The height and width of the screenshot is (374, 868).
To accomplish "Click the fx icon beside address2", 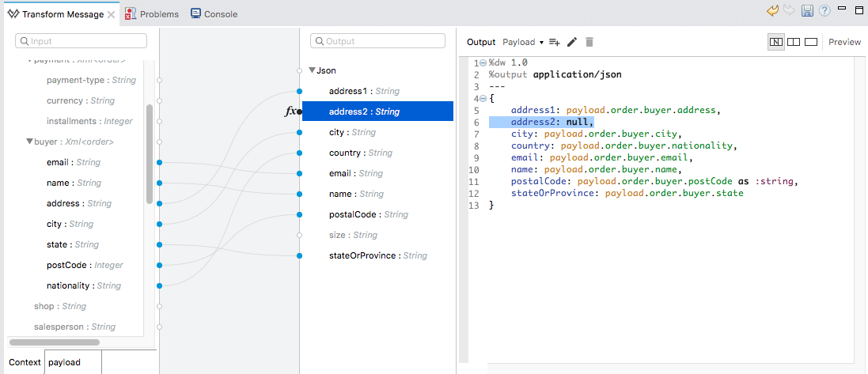I will [291, 111].
